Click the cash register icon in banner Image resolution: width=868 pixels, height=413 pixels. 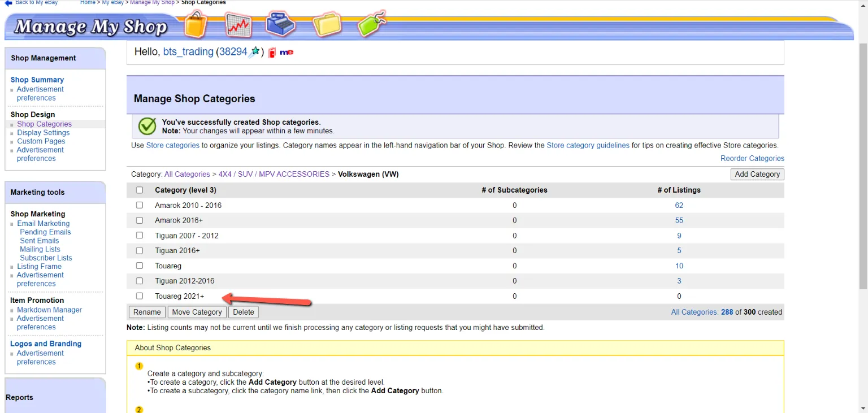click(281, 24)
